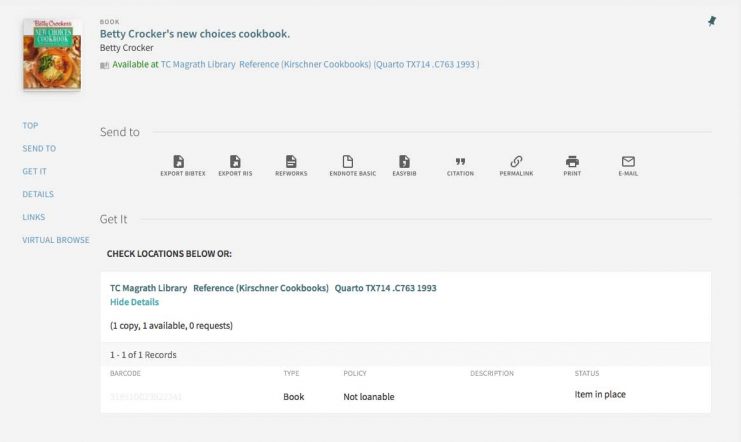Open the Citation tool
Screen dimensions: 741x442
tap(460, 164)
